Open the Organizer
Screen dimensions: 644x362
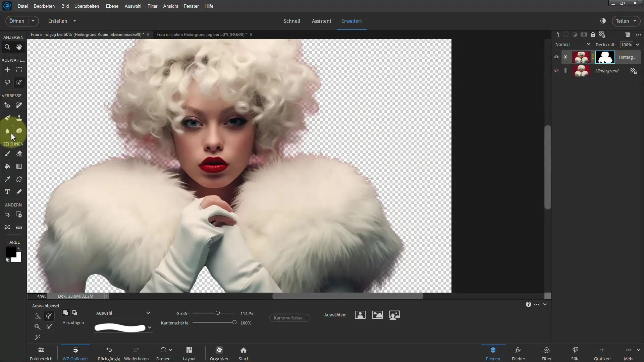(x=219, y=354)
